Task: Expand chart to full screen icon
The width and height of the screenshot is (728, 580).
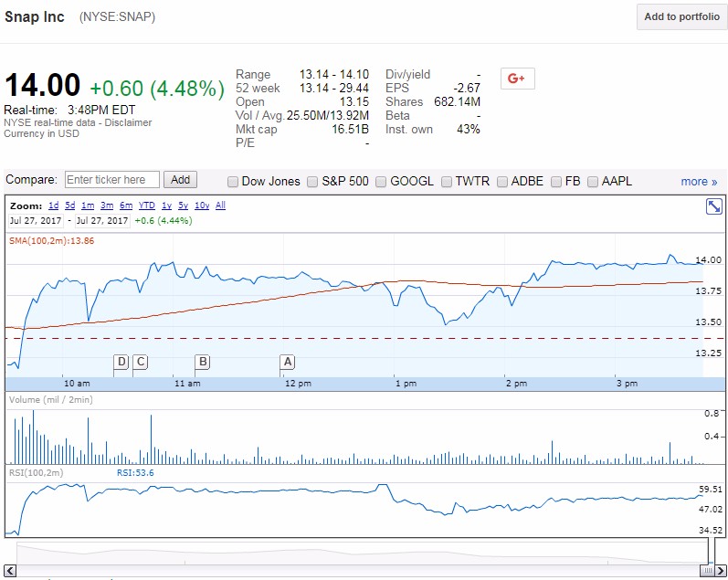Action: coord(713,206)
